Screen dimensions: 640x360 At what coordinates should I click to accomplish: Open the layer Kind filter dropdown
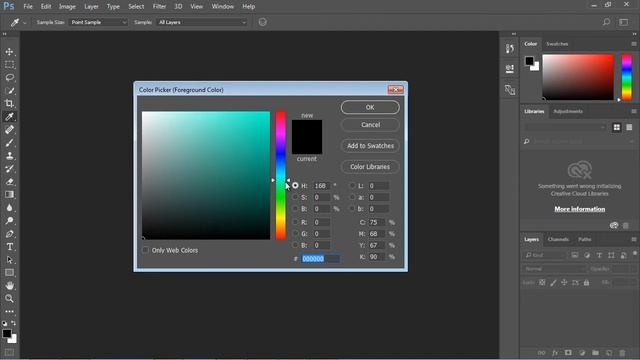[544, 255]
